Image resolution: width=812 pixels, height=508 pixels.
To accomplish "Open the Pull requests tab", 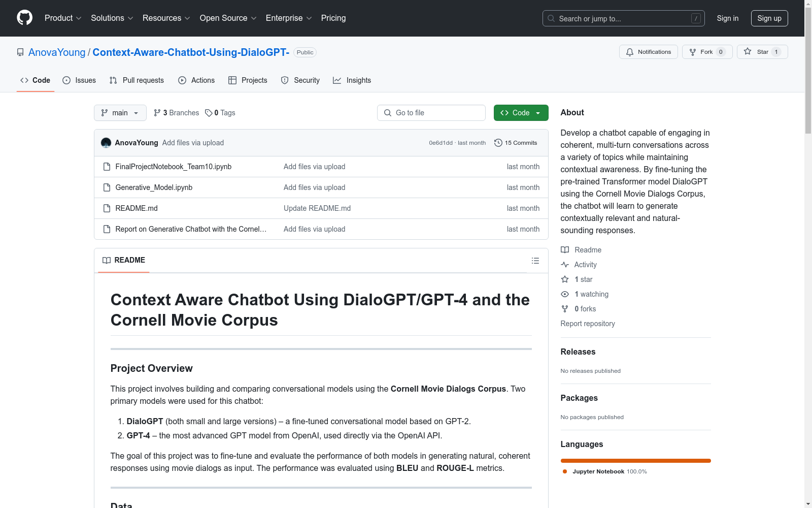I will coord(137,80).
